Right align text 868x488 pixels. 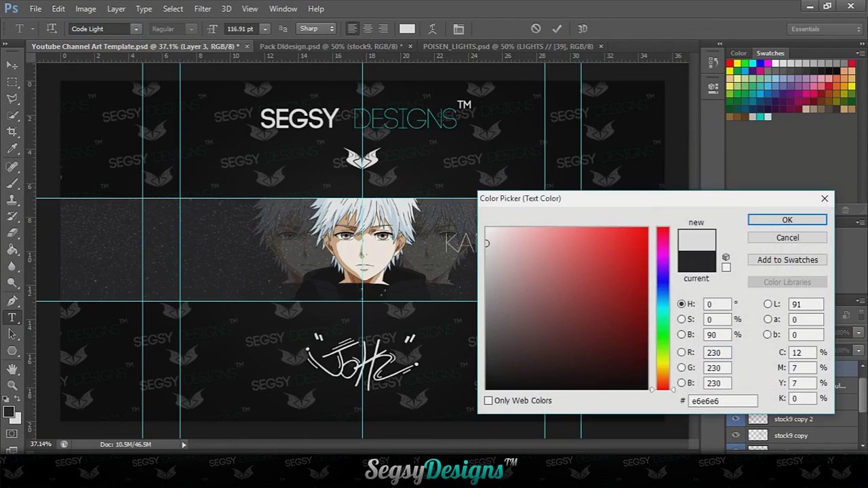pyautogui.click(x=383, y=28)
